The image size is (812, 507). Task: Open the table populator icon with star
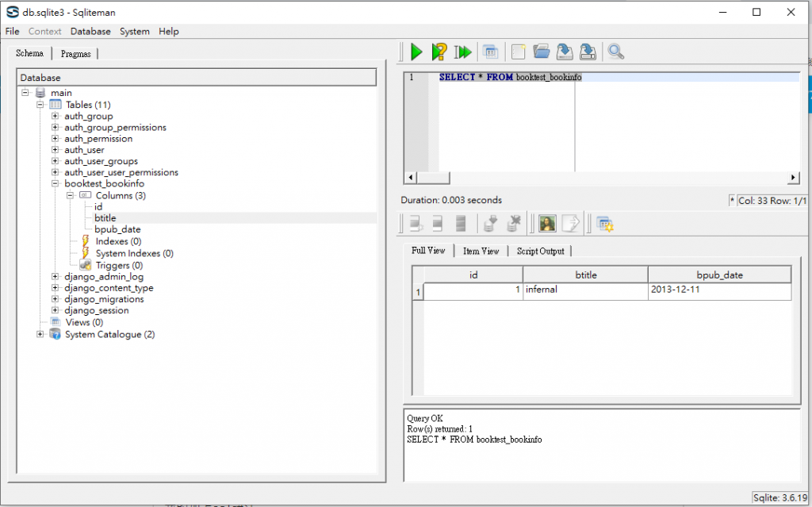(x=605, y=224)
